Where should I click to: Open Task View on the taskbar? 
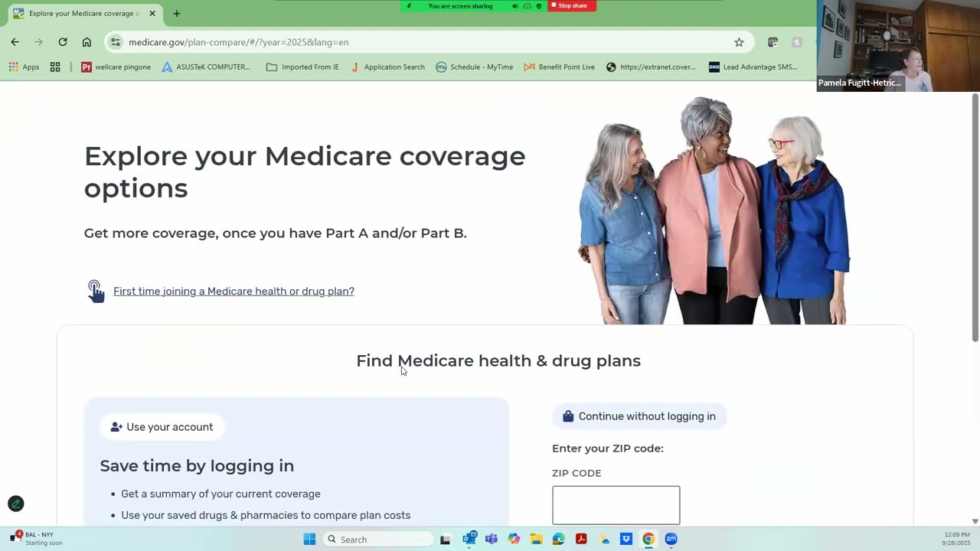446,540
